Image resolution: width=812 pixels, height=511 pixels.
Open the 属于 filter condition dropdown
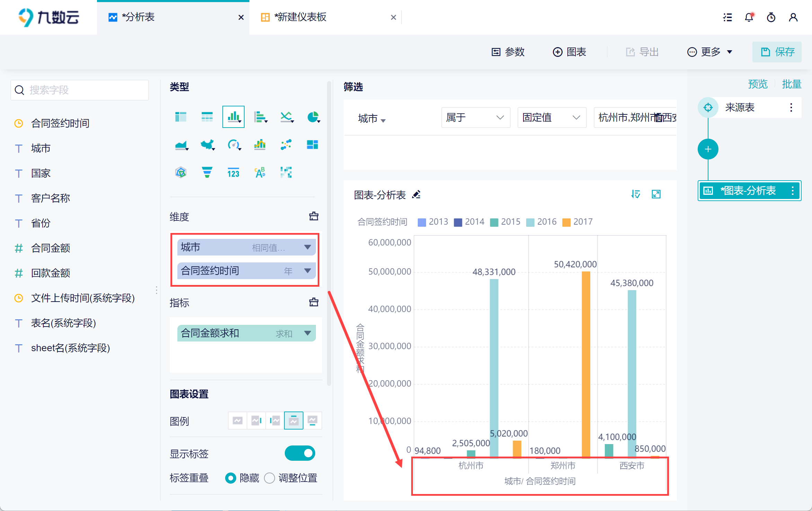(475, 118)
